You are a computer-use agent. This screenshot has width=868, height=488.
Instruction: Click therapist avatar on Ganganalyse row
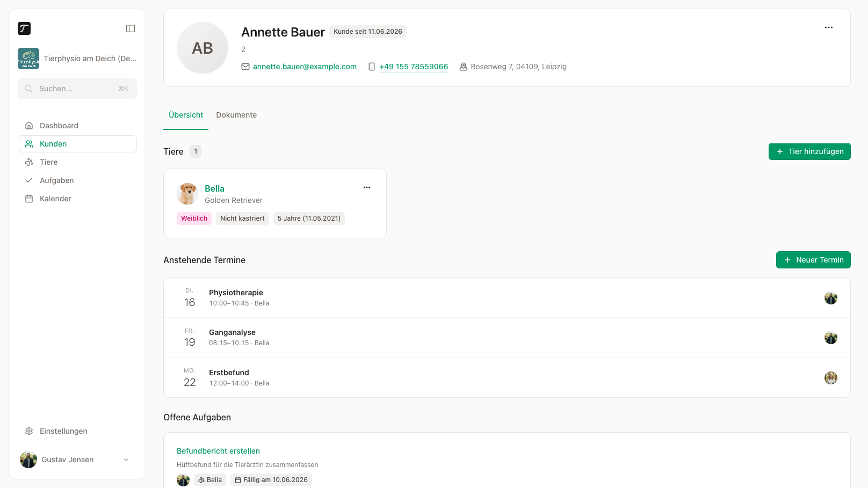point(831,338)
